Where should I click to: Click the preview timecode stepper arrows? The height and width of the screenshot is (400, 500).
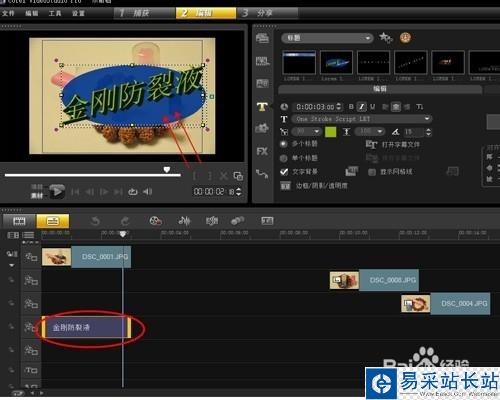(239, 192)
